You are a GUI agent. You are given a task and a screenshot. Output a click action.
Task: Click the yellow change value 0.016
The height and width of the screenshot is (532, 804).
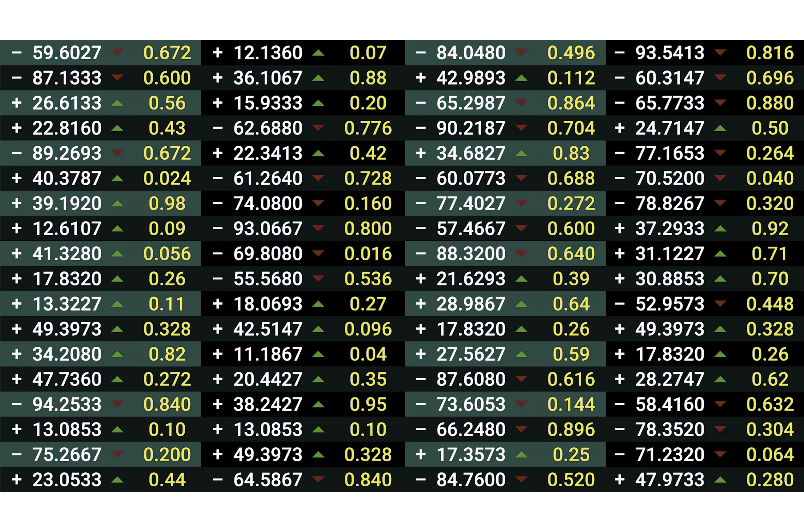pyautogui.click(x=368, y=253)
